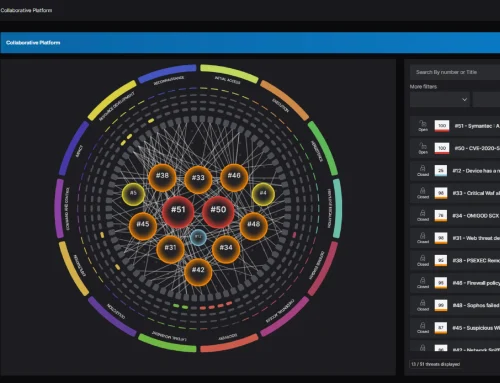Open threat row #51 - Symantec
Image resolution: width=500 pixels, height=383 pixels.
pos(455,126)
